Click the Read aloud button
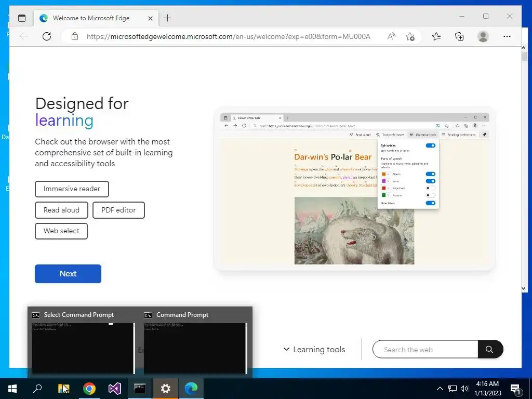 pos(61,210)
